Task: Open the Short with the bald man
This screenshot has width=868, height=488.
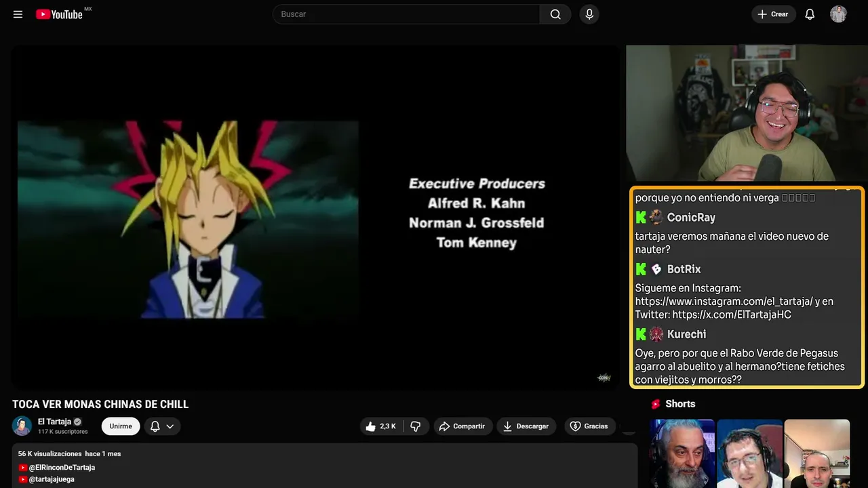Action: click(x=817, y=453)
